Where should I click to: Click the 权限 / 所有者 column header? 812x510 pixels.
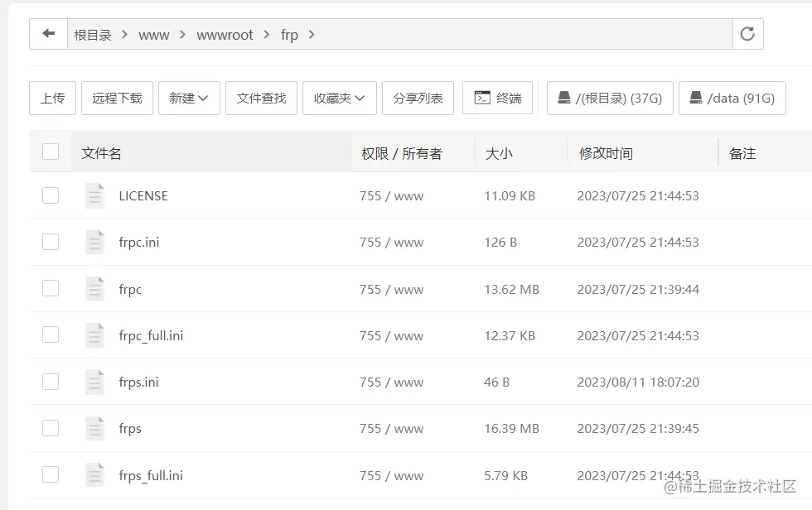coord(402,153)
